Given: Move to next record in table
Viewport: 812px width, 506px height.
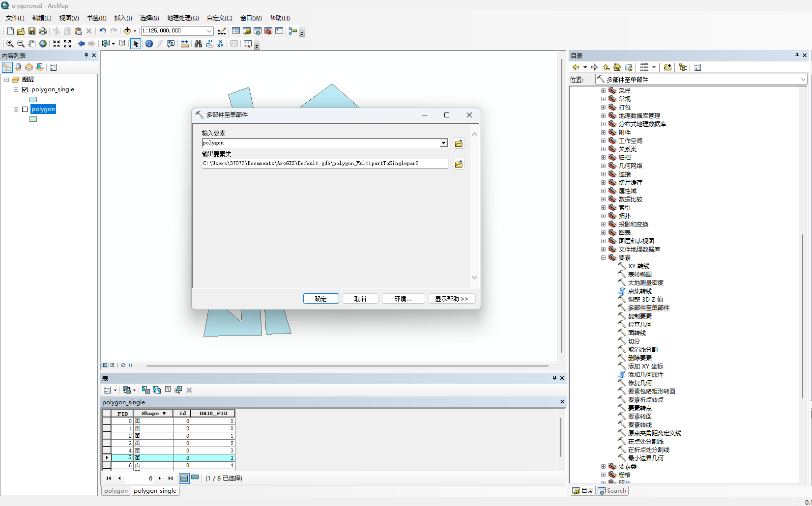Looking at the screenshot, I should [160, 478].
